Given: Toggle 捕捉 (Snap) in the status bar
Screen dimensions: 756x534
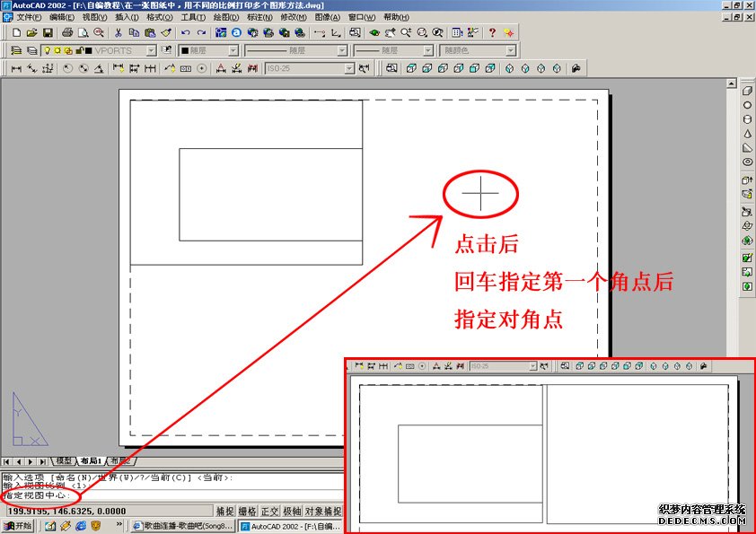Looking at the screenshot, I should click(x=225, y=511).
